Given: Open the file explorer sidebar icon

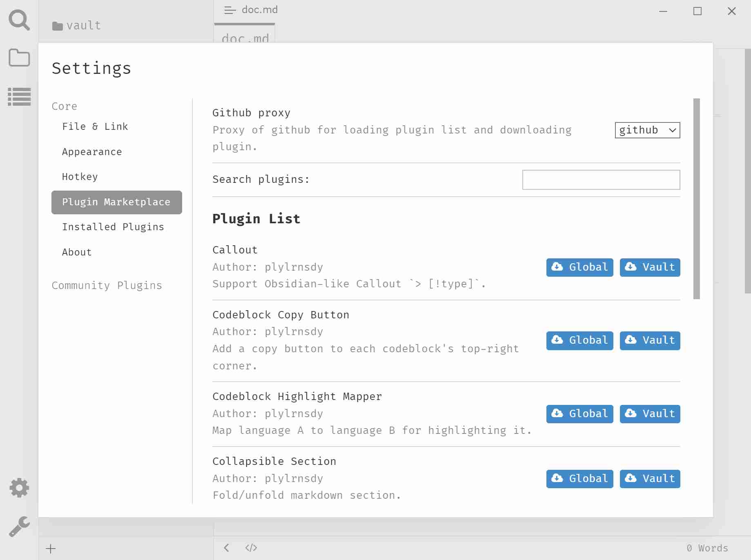Looking at the screenshot, I should point(19,58).
